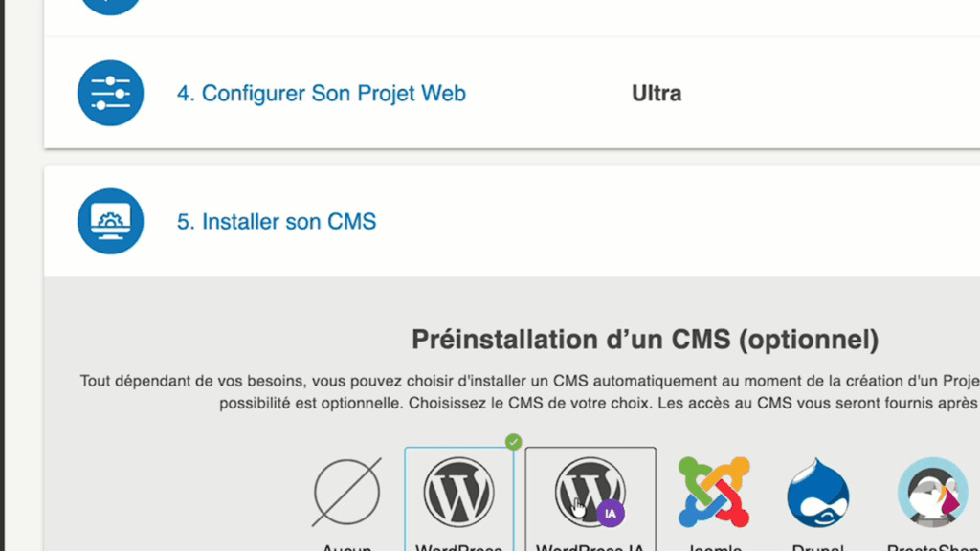Screen dimensions: 980x551
Task: Click the monitor gear icon for Installer son CMS
Action: [x=111, y=221]
